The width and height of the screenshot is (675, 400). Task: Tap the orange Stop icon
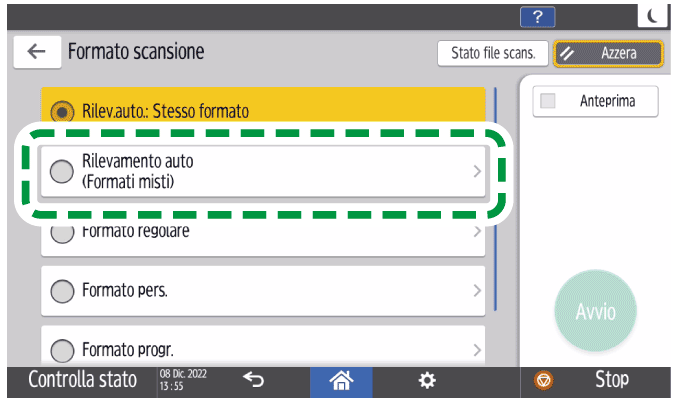(x=544, y=381)
